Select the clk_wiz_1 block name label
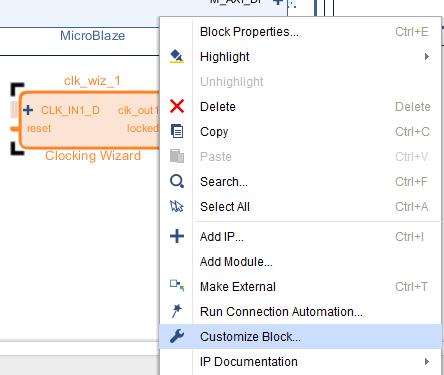The width and height of the screenshot is (444, 375). pos(92,81)
